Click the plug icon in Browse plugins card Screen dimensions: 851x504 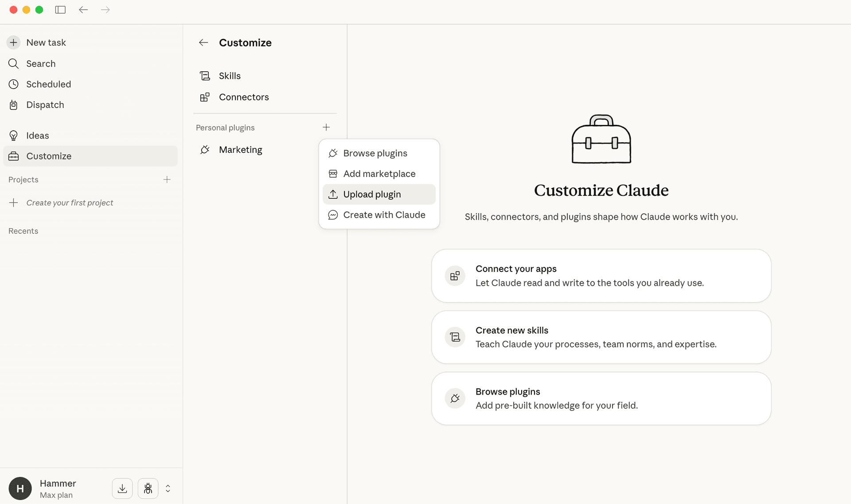pyautogui.click(x=455, y=399)
